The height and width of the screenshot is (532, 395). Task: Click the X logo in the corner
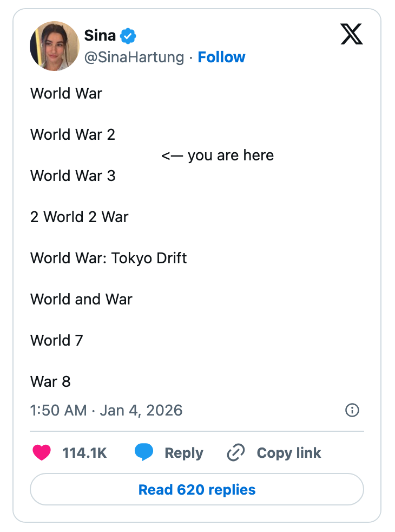[352, 34]
